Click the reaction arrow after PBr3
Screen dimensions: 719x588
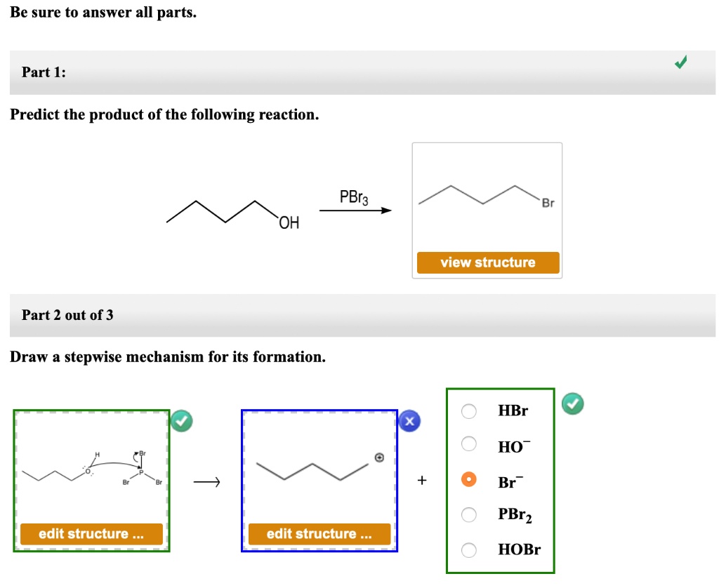[x=355, y=210]
